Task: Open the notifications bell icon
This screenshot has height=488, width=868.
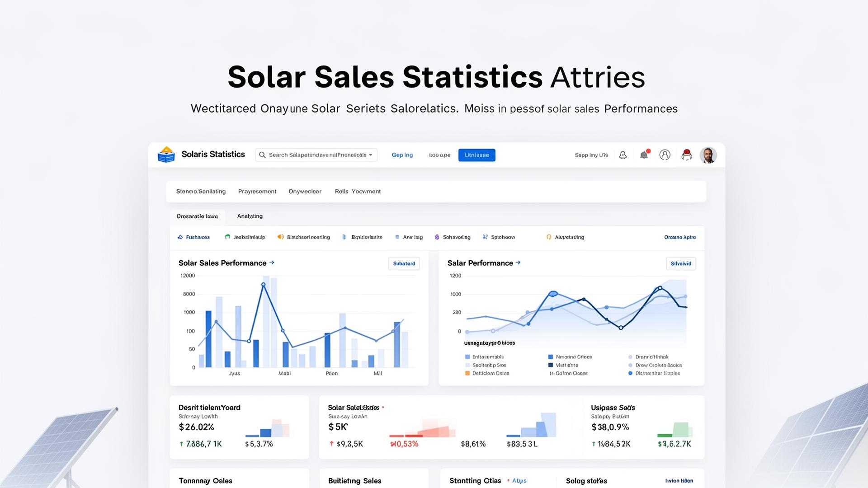Action: (644, 155)
